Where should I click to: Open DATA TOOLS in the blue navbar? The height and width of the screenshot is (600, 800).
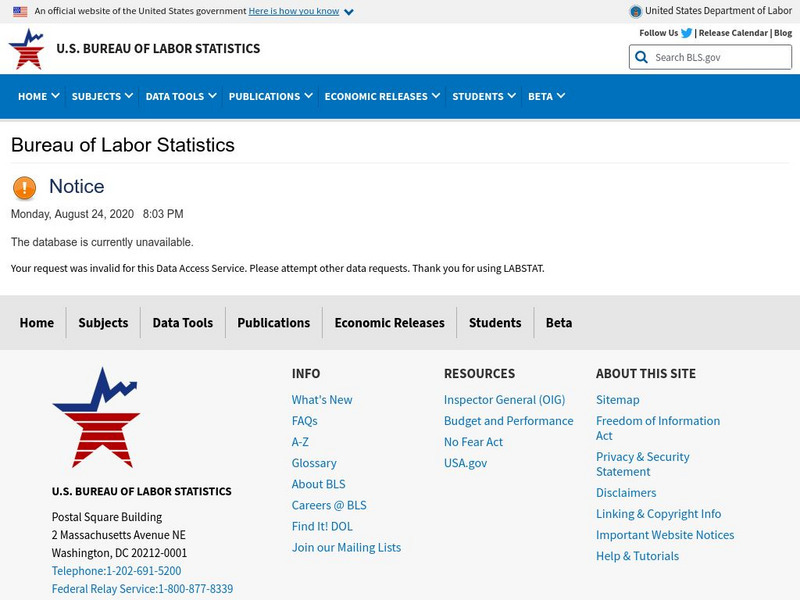pyautogui.click(x=174, y=96)
